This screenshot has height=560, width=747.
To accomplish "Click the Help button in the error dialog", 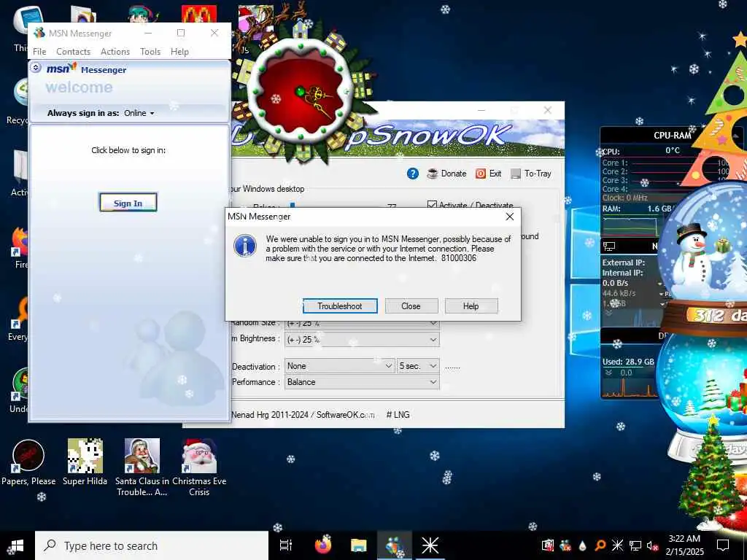I will (x=471, y=306).
